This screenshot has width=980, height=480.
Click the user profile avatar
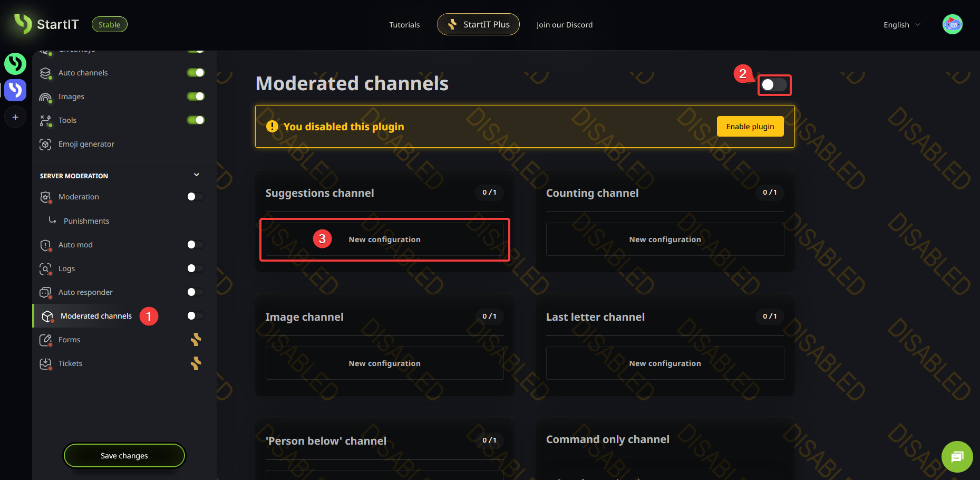[x=952, y=24]
